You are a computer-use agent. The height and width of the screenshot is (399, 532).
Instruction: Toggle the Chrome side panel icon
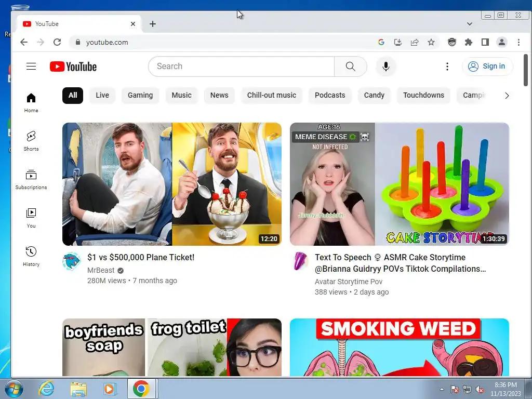[x=485, y=42]
